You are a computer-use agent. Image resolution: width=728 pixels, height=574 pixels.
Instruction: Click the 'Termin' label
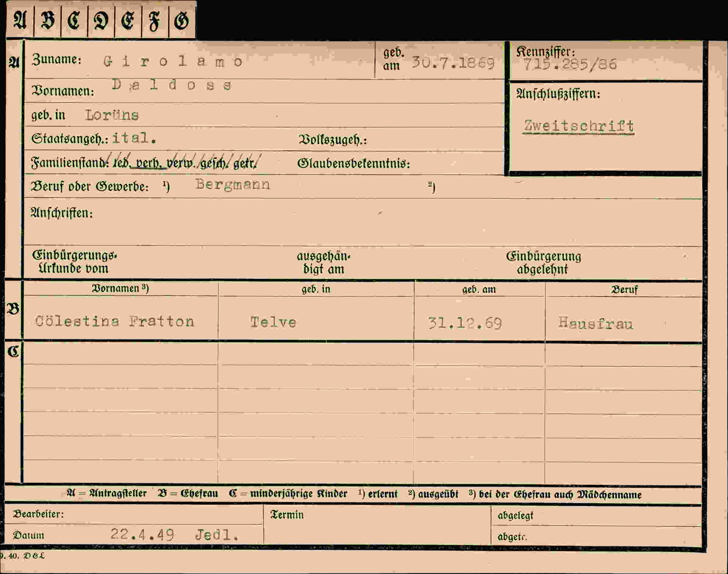287,515
